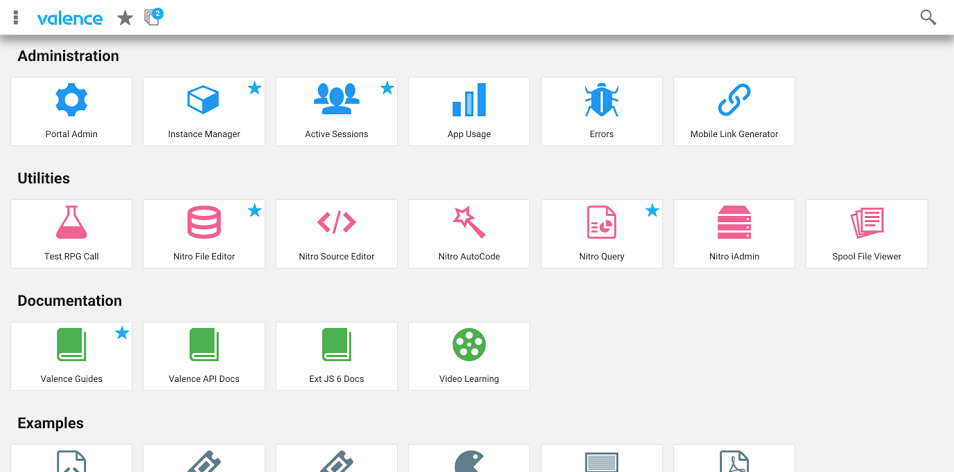Viewport: 954px width, 472px height.
Task: Click the Valence API Docs label
Action: click(204, 379)
